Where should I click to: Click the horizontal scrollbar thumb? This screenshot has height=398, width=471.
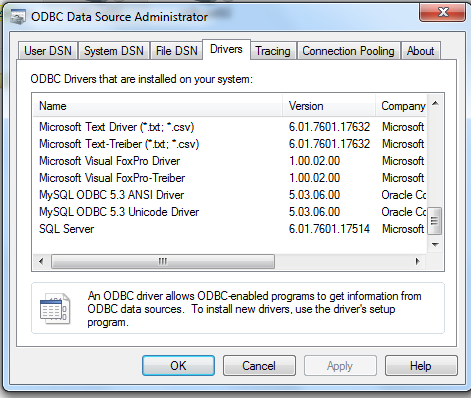163,261
